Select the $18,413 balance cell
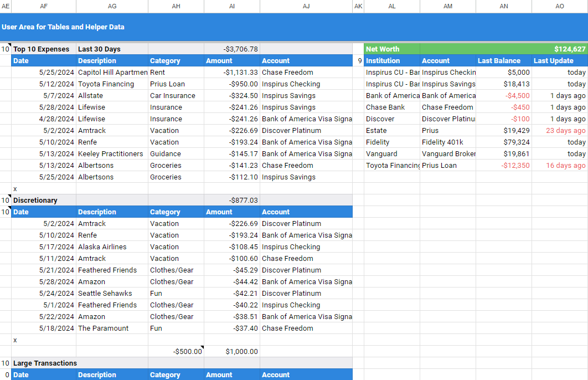The width and height of the screenshot is (588, 380). (x=504, y=84)
